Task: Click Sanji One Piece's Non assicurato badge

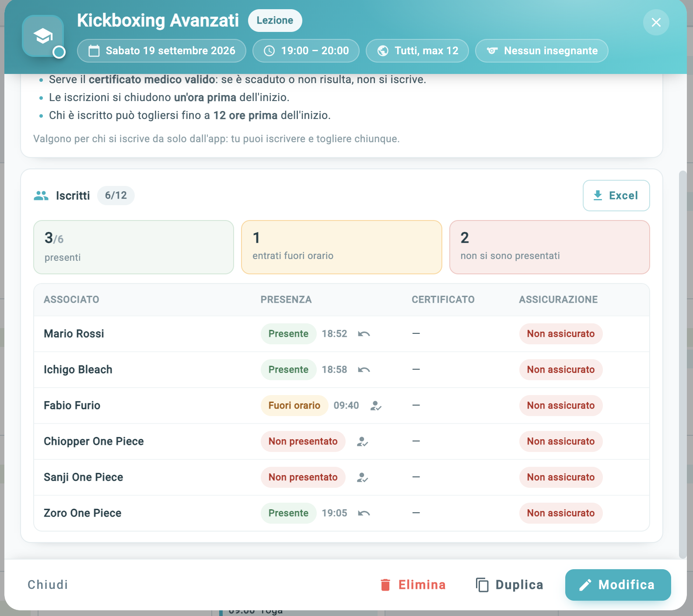Action: 561,477
